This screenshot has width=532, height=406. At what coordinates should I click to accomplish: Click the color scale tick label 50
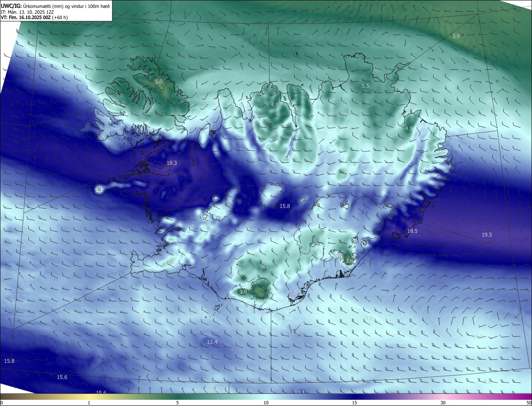point(529,403)
